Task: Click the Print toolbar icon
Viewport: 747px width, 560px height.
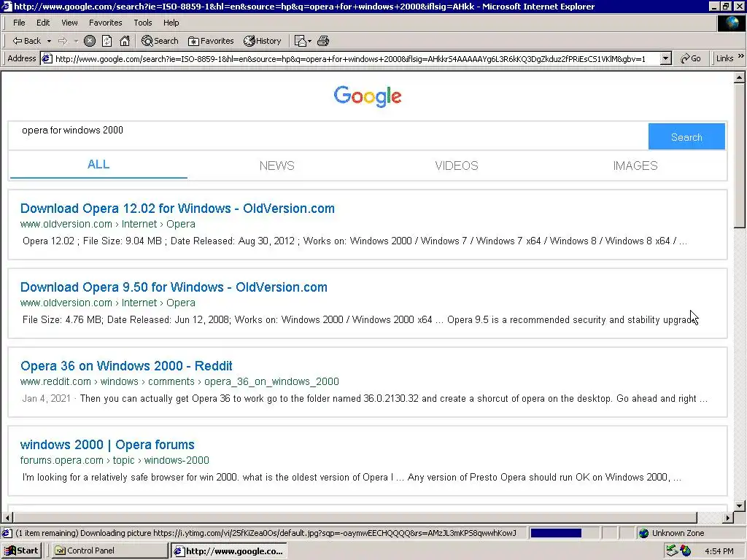Action: (x=323, y=41)
